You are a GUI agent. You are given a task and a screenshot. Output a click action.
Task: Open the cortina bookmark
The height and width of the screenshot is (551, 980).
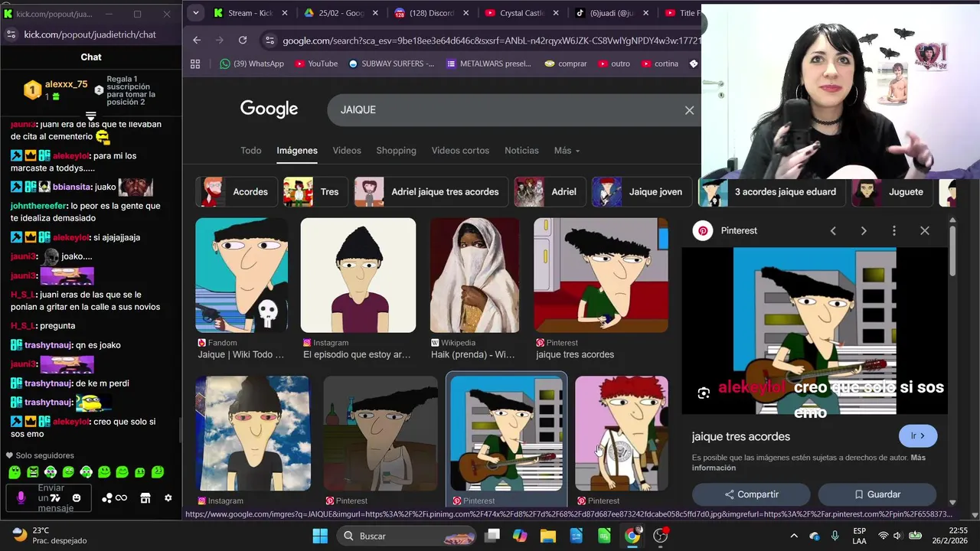[x=659, y=64]
